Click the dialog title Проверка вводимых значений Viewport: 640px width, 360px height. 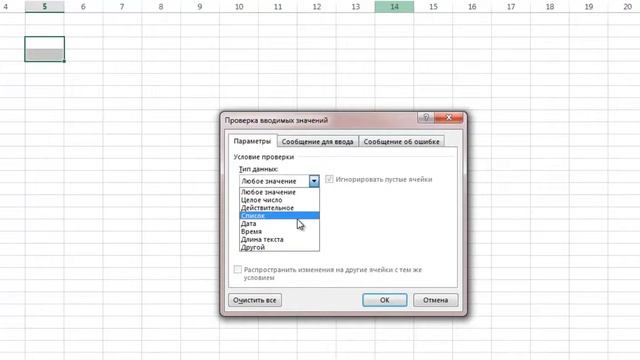276,120
